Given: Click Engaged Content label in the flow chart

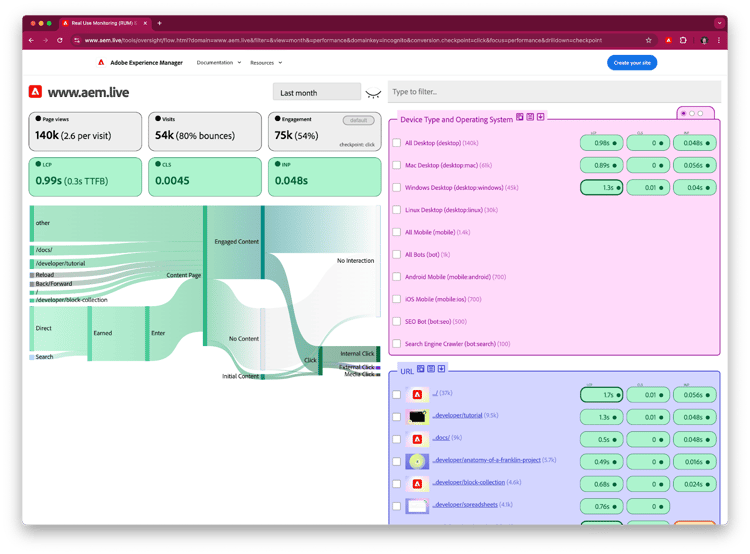Looking at the screenshot, I should (236, 242).
